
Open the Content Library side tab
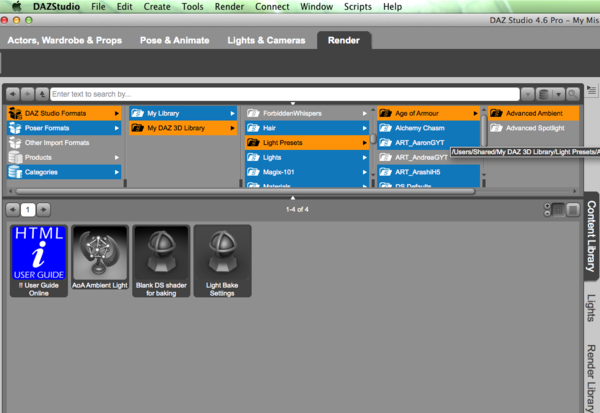point(591,236)
